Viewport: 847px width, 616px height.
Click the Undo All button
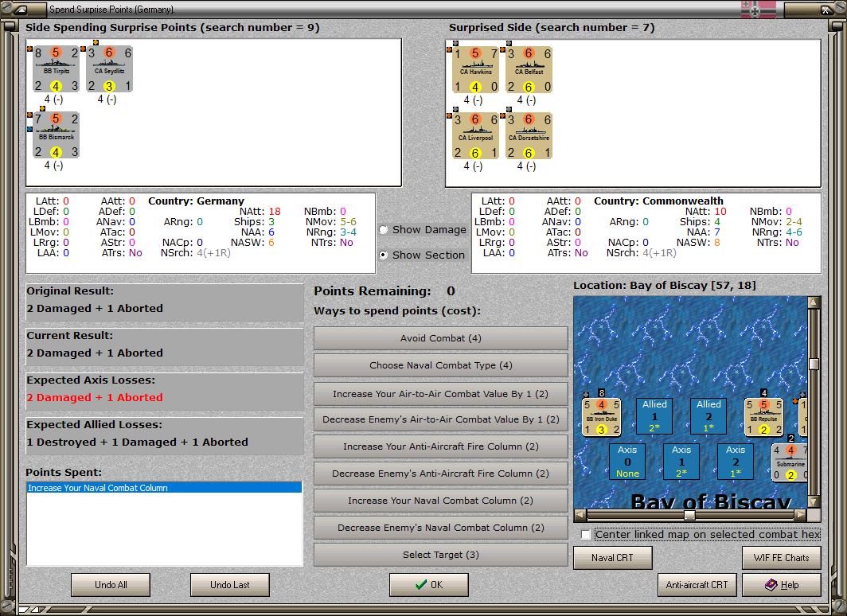coord(111,585)
